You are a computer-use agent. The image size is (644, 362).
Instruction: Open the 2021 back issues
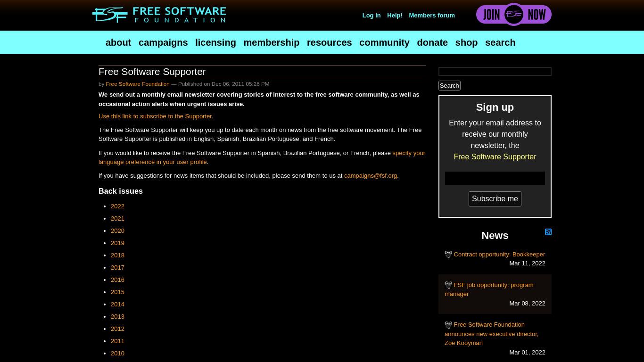(x=117, y=218)
